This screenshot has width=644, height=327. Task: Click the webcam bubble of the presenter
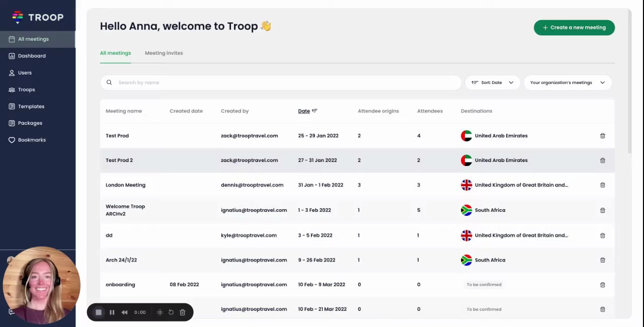click(x=41, y=285)
